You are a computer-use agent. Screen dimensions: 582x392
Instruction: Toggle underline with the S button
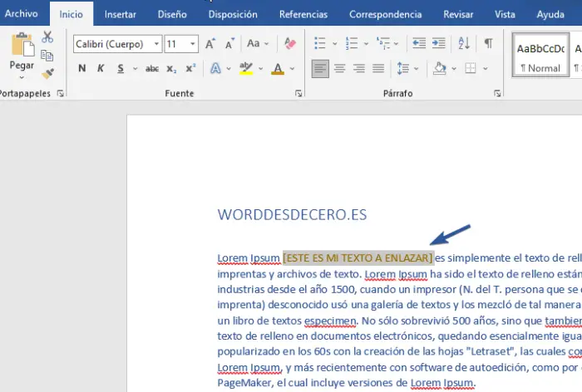pyautogui.click(x=121, y=69)
